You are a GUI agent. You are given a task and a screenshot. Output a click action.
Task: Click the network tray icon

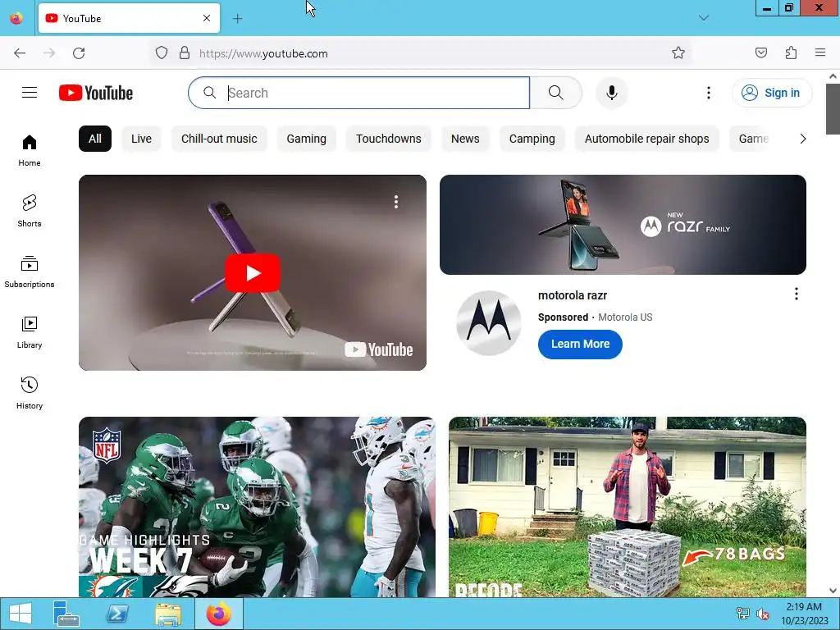tap(742, 614)
